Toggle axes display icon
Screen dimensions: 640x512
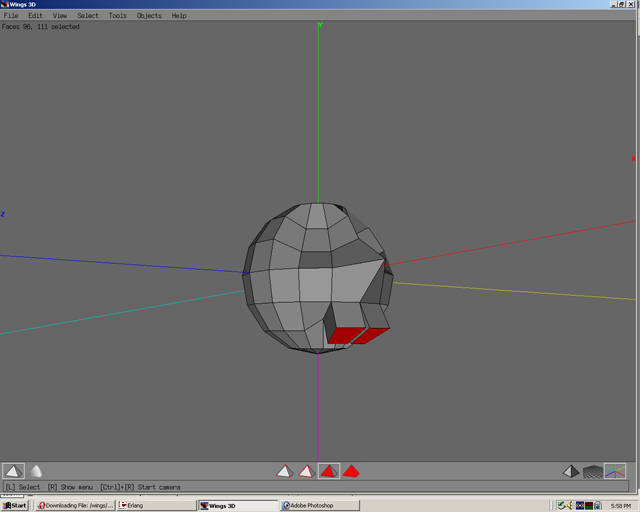615,471
